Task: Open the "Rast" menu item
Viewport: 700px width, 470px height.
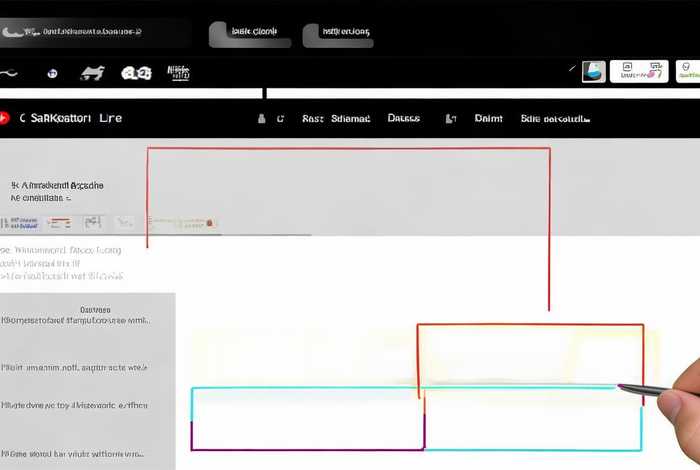Action: pos(313,119)
